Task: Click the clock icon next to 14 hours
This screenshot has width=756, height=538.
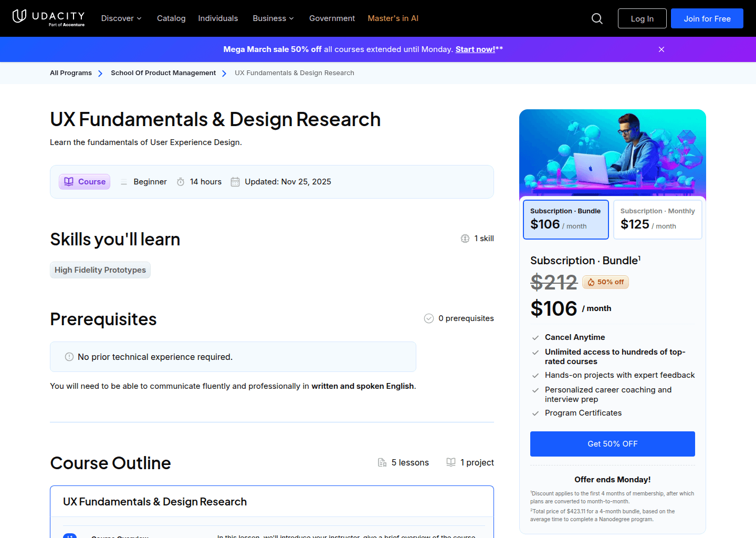Action: 181,181
